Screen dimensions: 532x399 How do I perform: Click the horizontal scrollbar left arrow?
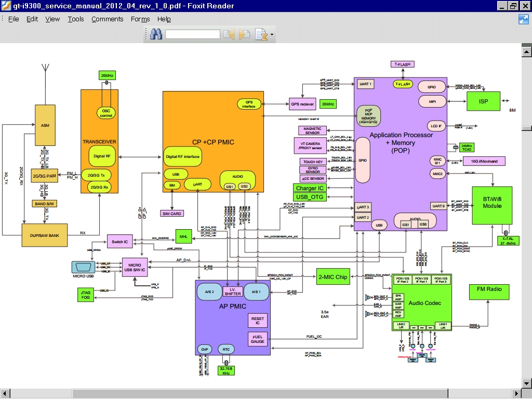[5, 394]
